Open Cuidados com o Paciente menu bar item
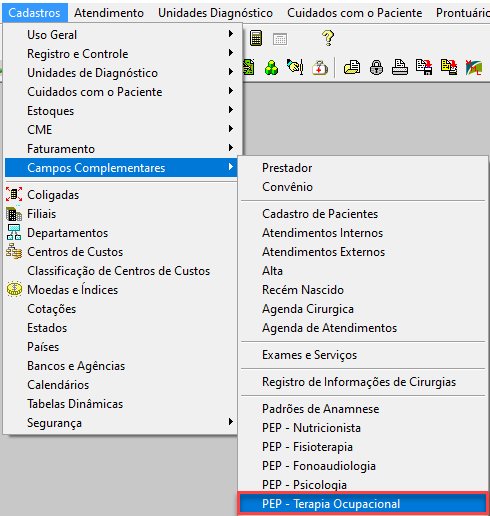 click(x=355, y=13)
